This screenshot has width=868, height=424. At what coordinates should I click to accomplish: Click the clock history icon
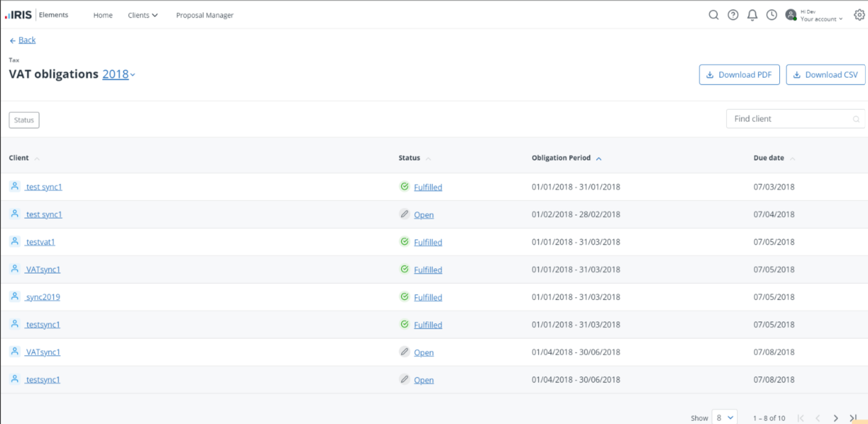(x=771, y=15)
